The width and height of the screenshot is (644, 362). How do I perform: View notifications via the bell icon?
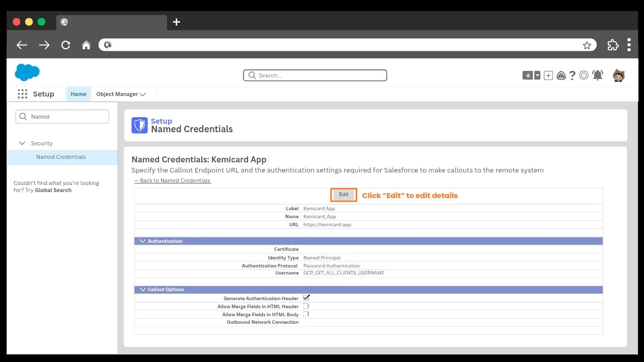[x=598, y=75]
